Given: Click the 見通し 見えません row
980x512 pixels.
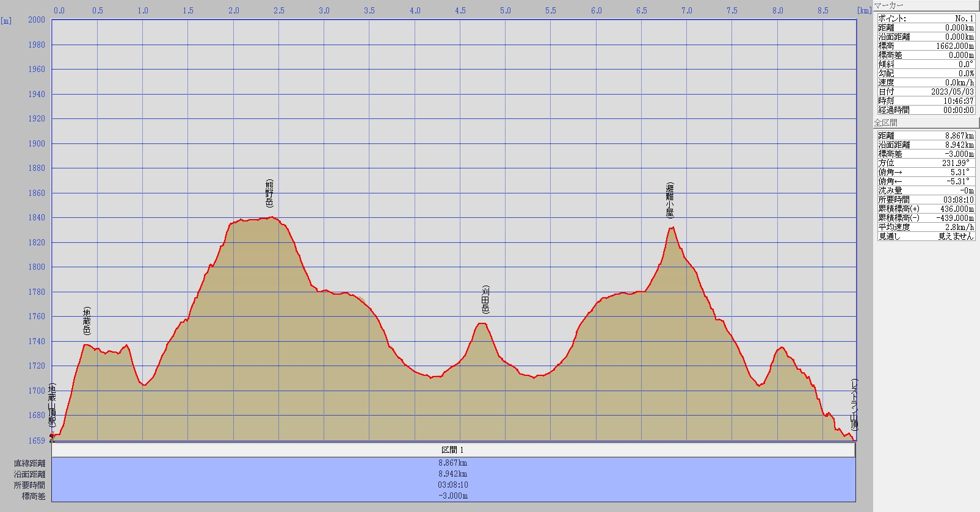Looking at the screenshot, I should coord(926,236).
